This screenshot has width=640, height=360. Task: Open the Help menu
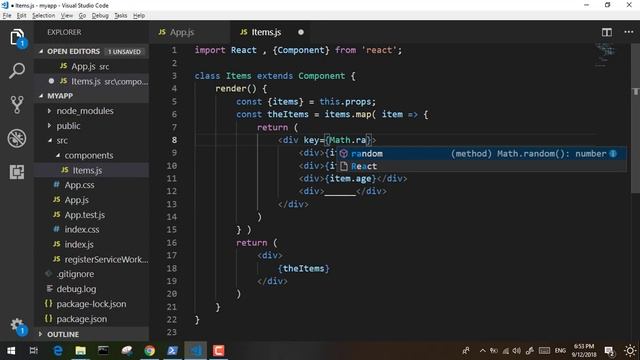click(139, 16)
